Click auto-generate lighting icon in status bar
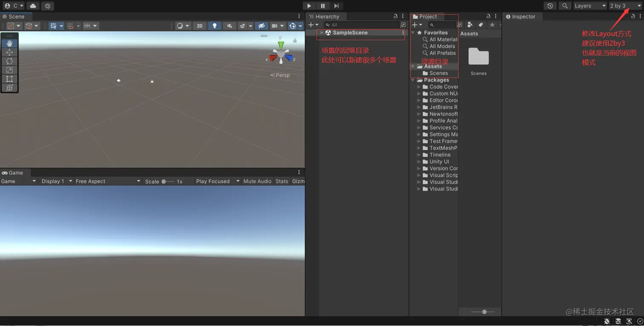Image resolution: width=644 pixels, height=326 pixels. pyautogui.click(x=629, y=321)
